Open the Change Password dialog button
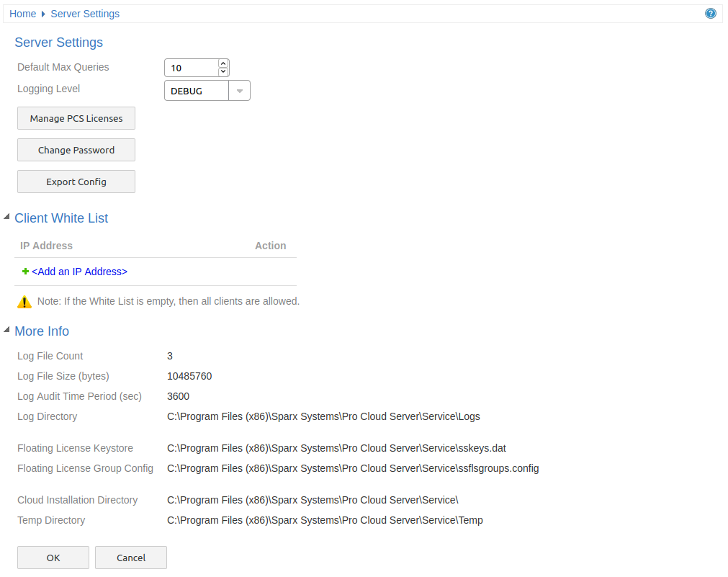 tap(76, 150)
